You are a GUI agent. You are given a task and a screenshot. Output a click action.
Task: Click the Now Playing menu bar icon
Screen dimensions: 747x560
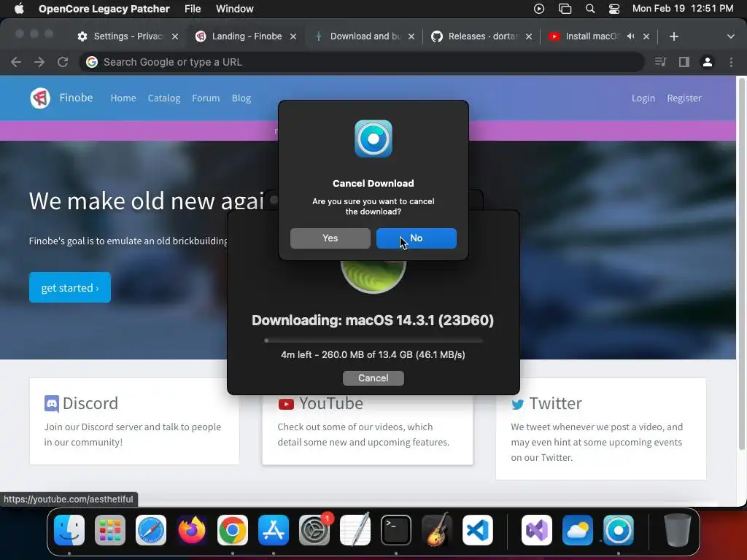point(539,9)
